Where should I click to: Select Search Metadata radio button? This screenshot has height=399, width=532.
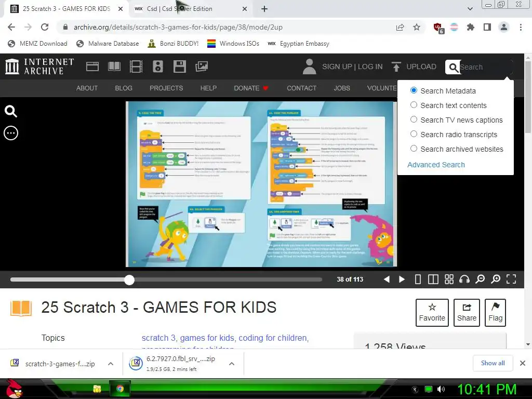click(x=414, y=90)
